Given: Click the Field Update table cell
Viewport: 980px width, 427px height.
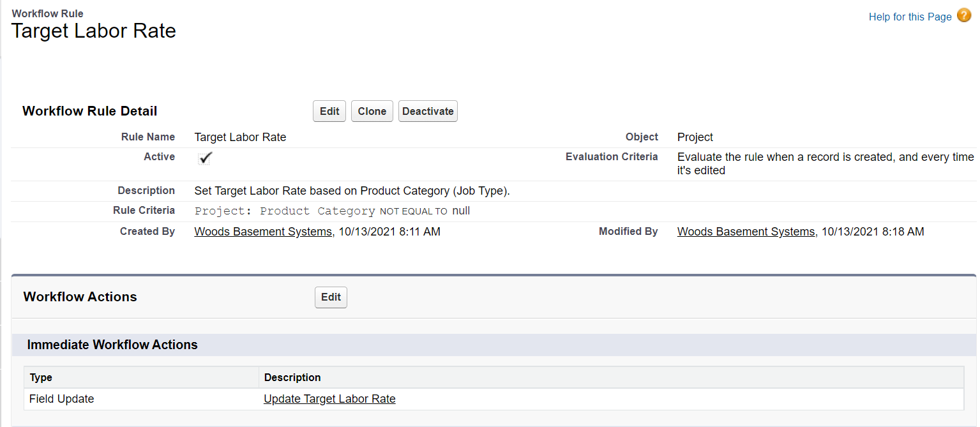Looking at the screenshot, I should [141, 399].
